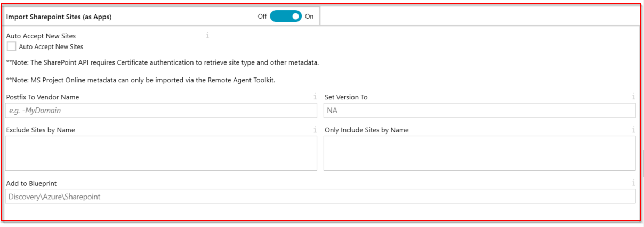
Task: Click info icon for Set Version To
Action: click(633, 97)
